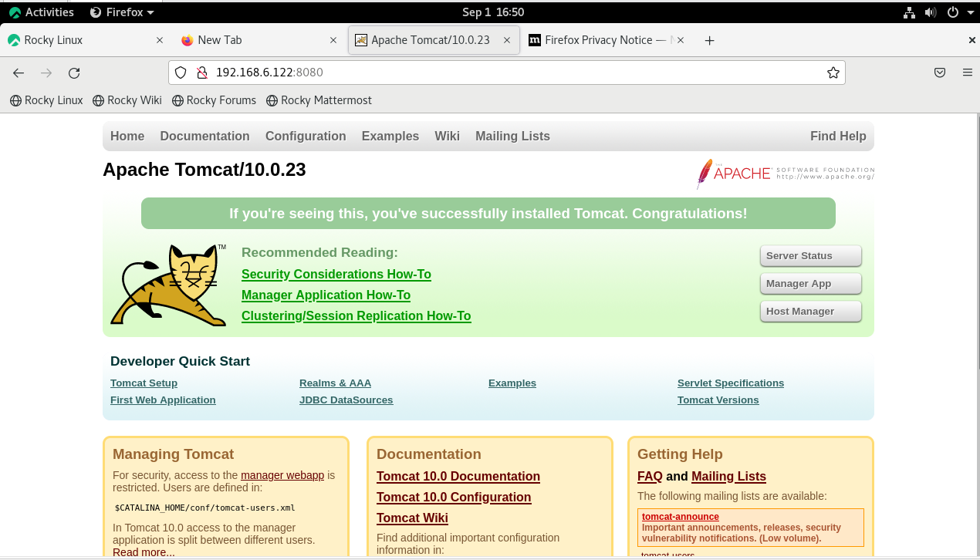
Task: Open a new tab with the plus icon
Action: tap(710, 40)
